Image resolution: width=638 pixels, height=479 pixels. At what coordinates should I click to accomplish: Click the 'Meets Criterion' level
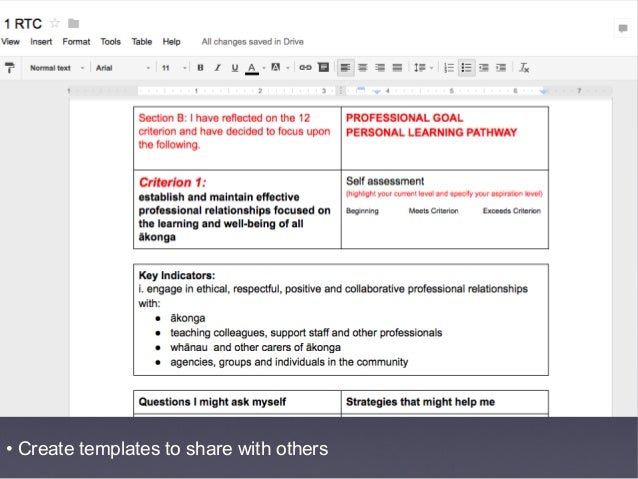tap(433, 211)
